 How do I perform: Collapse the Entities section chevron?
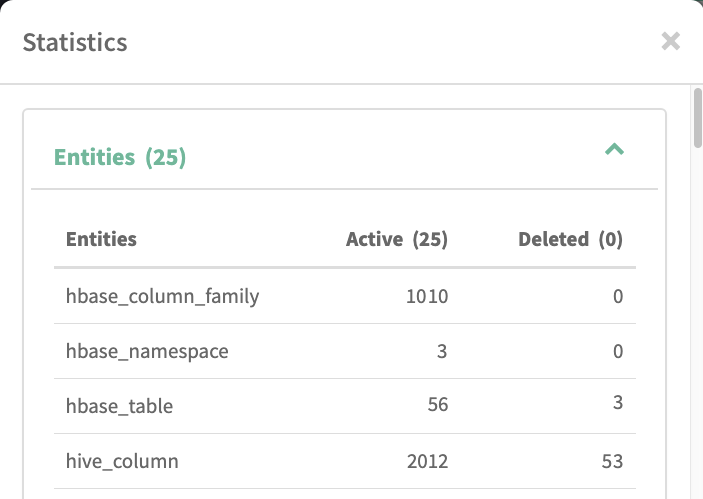click(x=615, y=150)
